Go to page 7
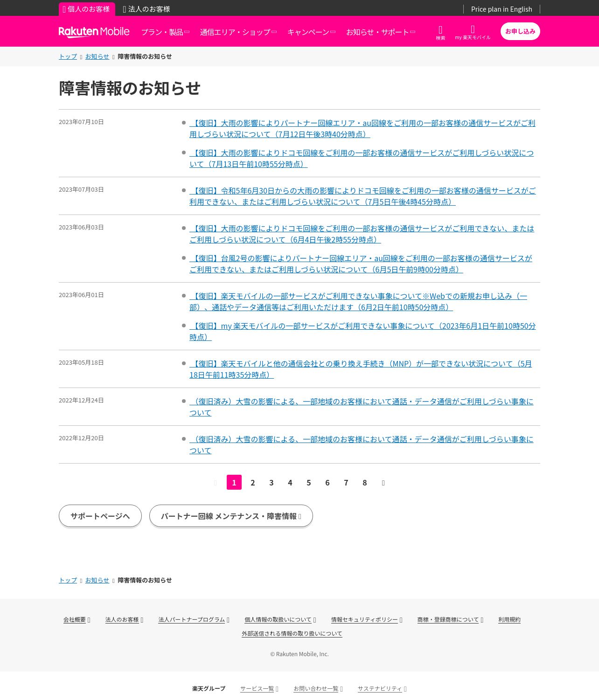The image size is (599, 700). point(346,482)
